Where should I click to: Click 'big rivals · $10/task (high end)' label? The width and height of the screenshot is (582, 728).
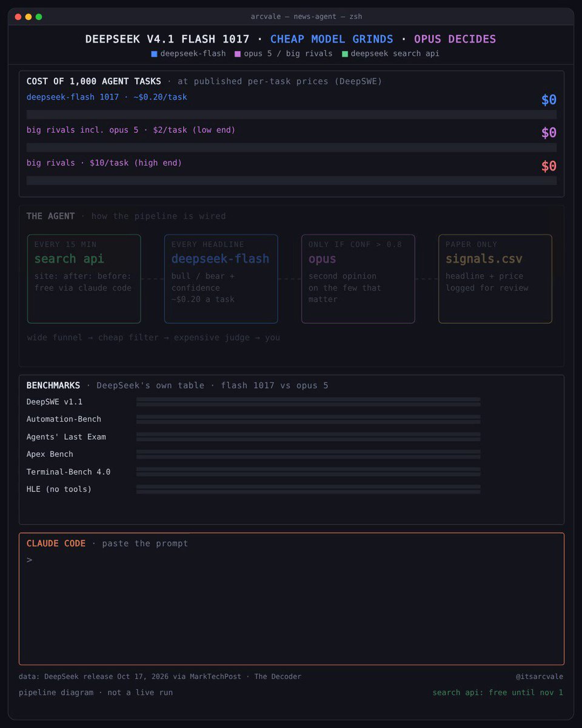click(104, 163)
